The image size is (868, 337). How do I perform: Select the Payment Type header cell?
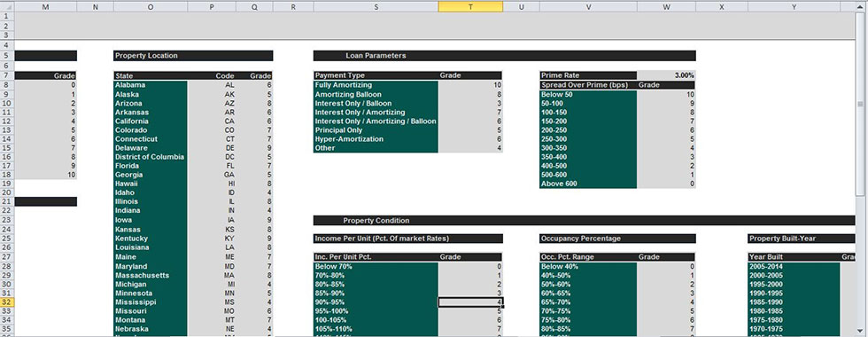tap(376, 75)
